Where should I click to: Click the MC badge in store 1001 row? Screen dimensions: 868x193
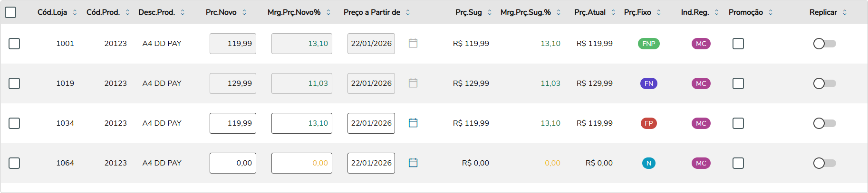(x=701, y=44)
